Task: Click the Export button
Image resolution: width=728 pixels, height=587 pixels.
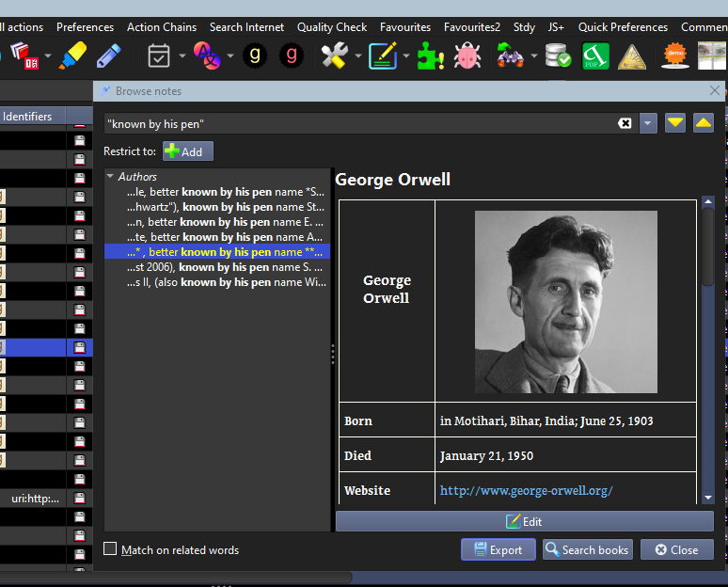Action: coord(499,550)
